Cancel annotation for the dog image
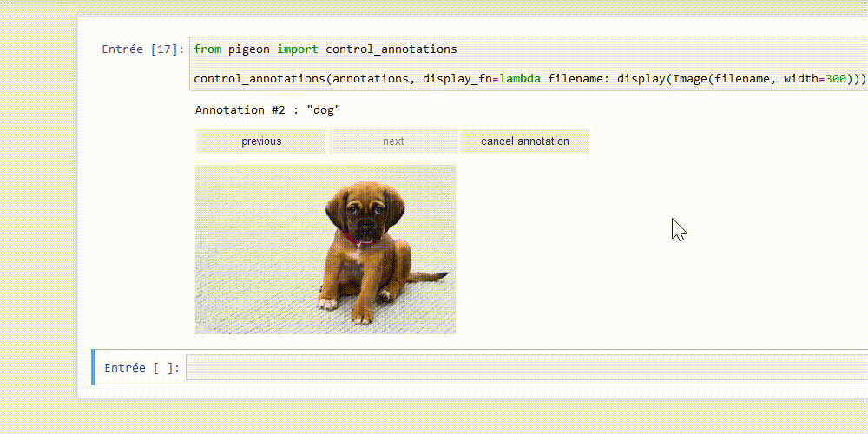The width and height of the screenshot is (868, 434). pyautogui.click(x=525, y=141)
